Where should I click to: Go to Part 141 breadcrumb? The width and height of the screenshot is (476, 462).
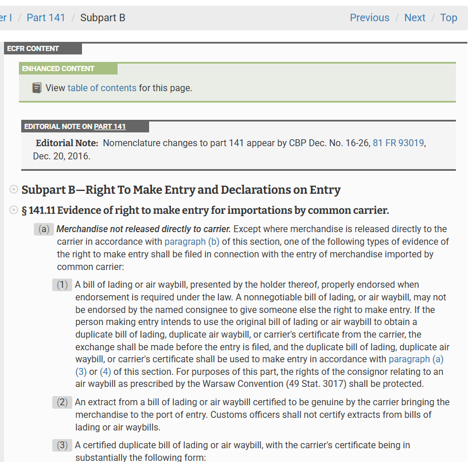click(x=46, y=18)
